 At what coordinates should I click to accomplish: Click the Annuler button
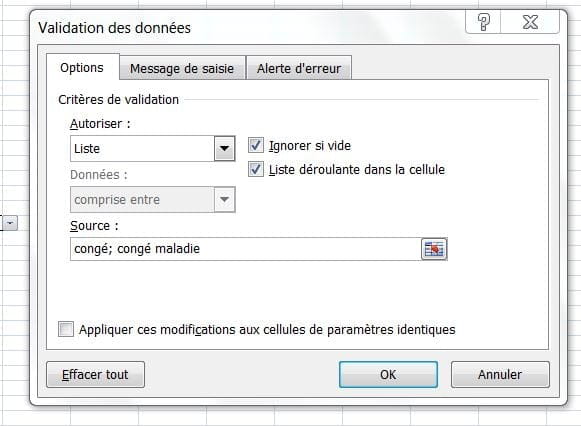[x=500, y=375]
